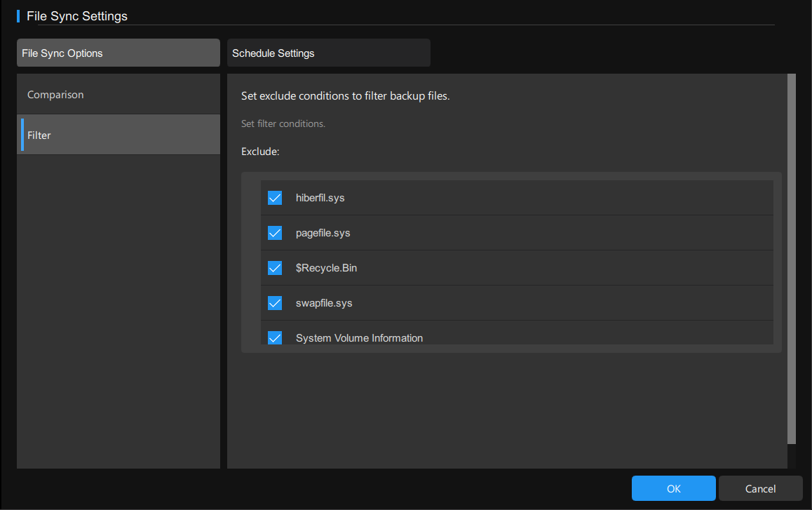Viewport: 812px width, 510px height.
Task: Click the 'Set filter conditions.' hint text
Action: coord(283,123)
